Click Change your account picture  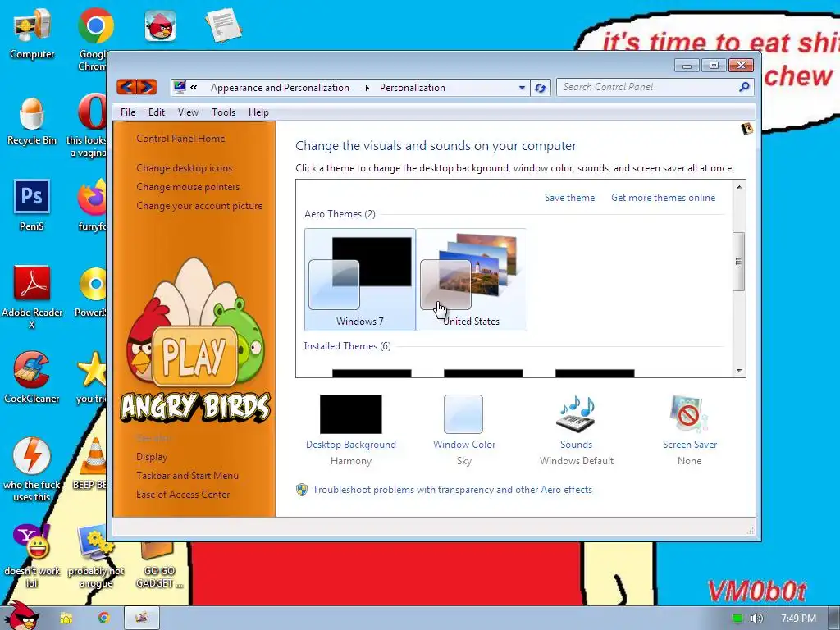click(x=199, y=206)
